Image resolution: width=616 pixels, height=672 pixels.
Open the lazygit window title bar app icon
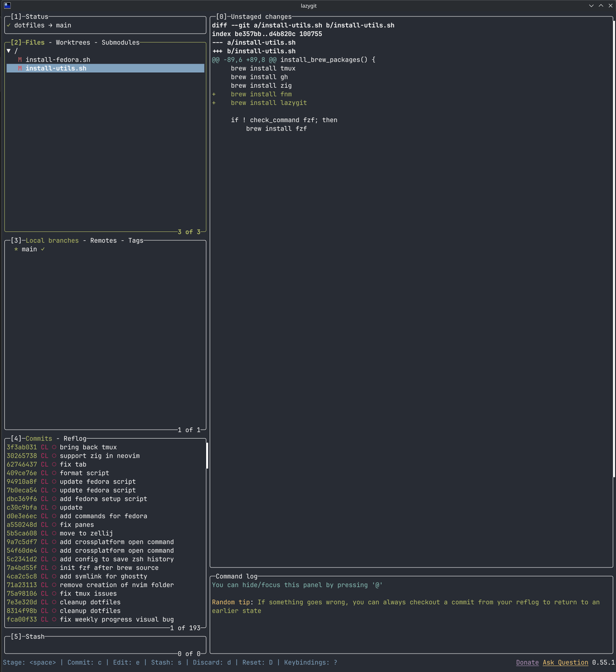pyautogui.click(x=7, y=6)
